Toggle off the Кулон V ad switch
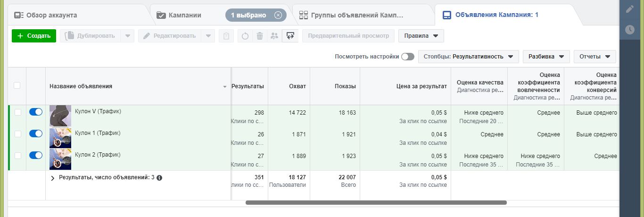The image size is (644, 217). tap(36, 112)
